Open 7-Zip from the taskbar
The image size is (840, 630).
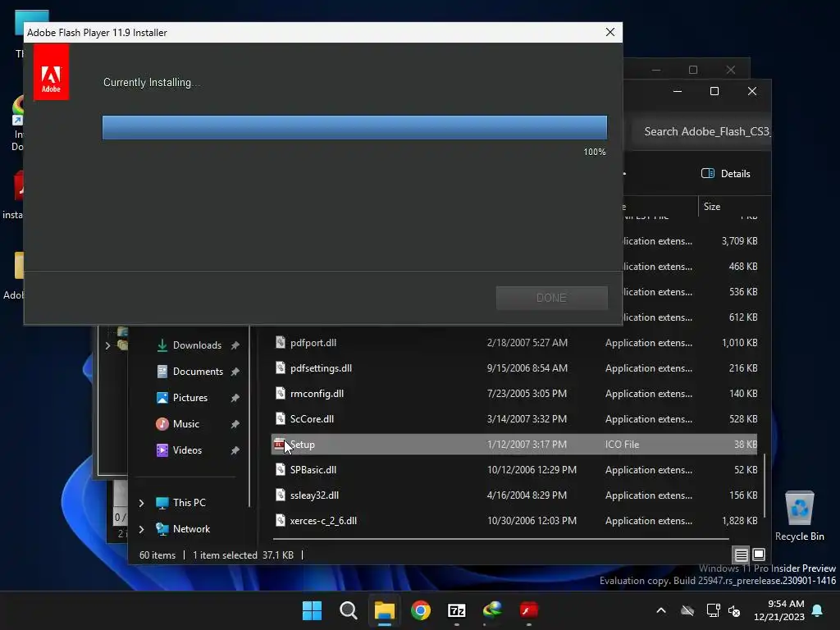tap(456, 610)
